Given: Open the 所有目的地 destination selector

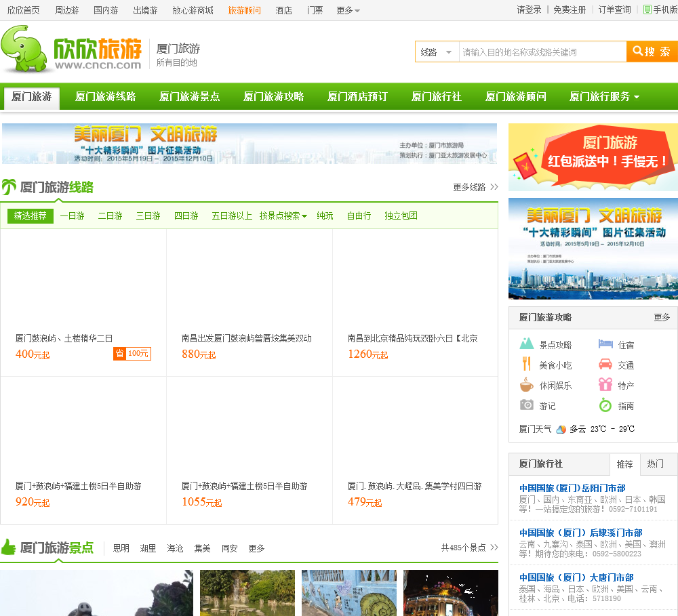Looking at the screenshot, I should (x=176, y=62).
